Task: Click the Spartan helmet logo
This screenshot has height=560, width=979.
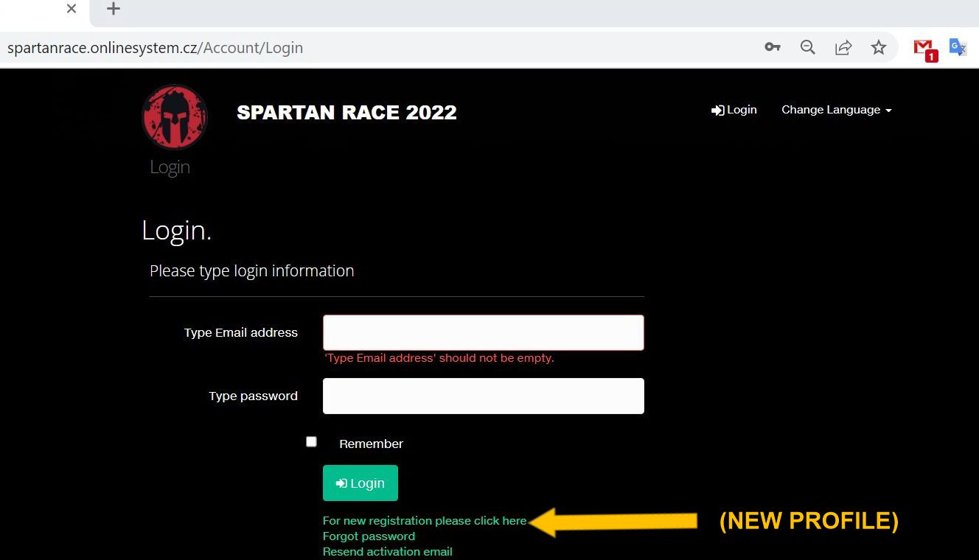Action: (x=175, y=117)
